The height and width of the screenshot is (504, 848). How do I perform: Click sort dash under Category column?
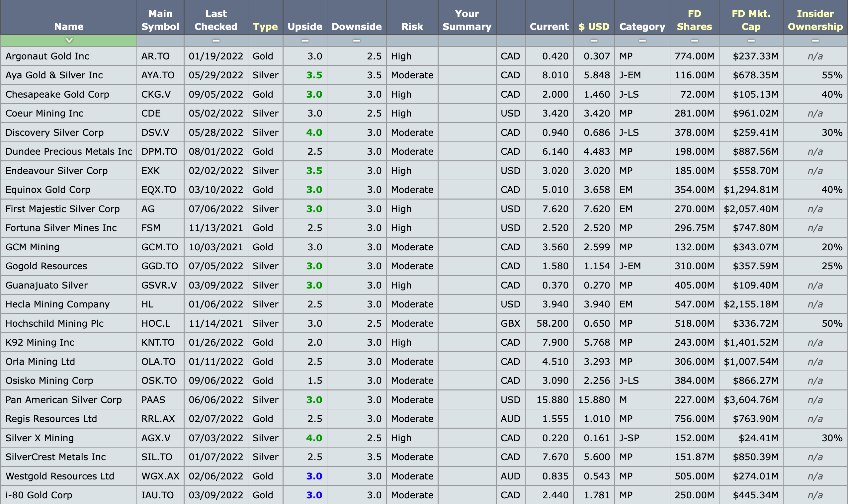pyautogui.click(x=642, y=41)
